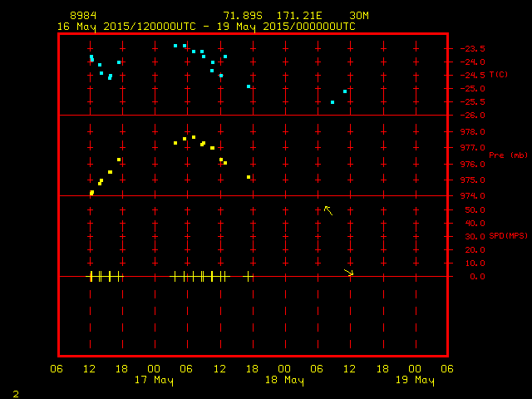
Task: Click the station ID 8984
Action: [x=82, y=16]
